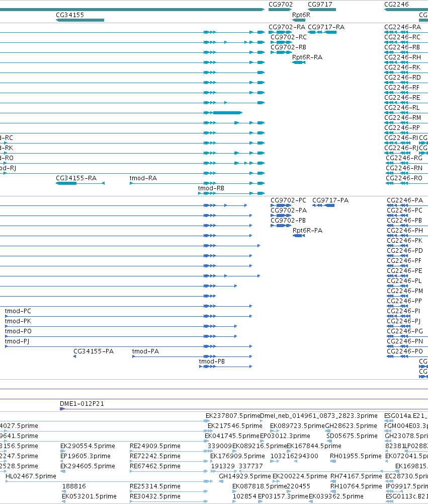Viewport: 428px width, 504px height.
Task: Select EST RH74167.5prime
Action: 357,476
